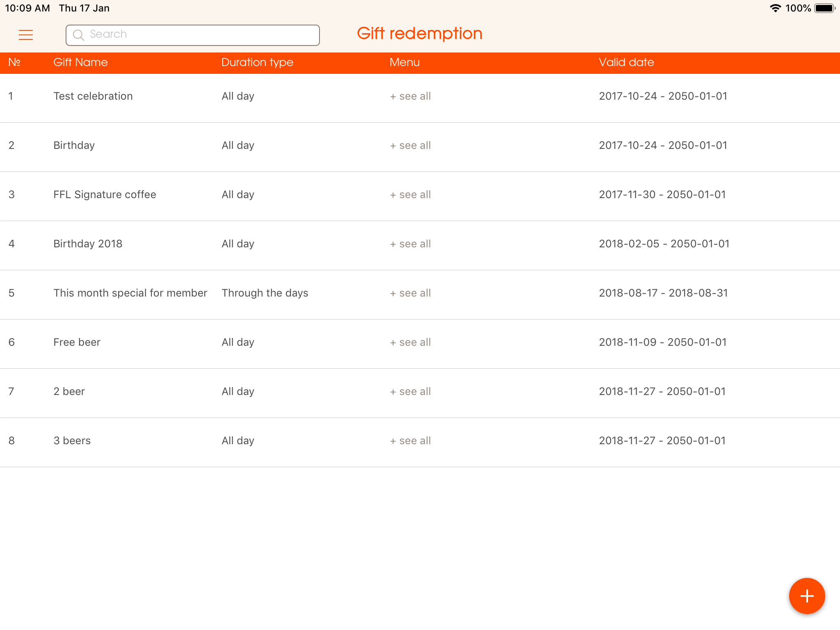
Task: Open This month special for member
Action: coord(130,293)
